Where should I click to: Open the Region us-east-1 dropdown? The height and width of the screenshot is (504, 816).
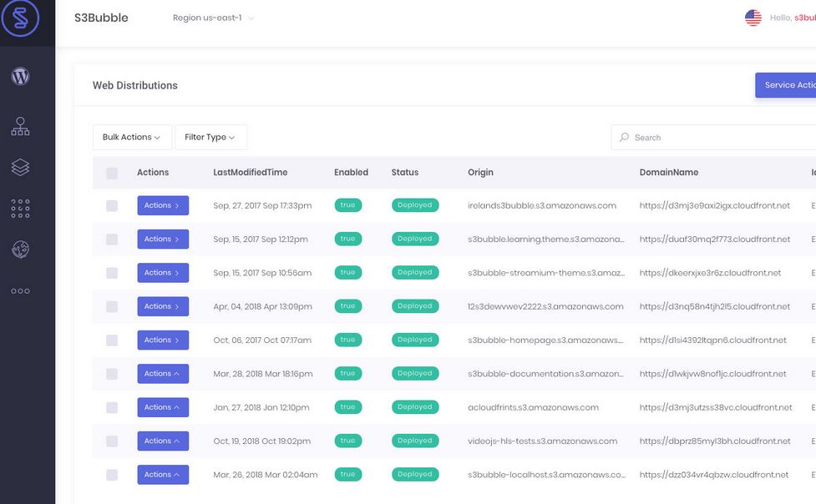pyautogui.click(x=213, y=18)
